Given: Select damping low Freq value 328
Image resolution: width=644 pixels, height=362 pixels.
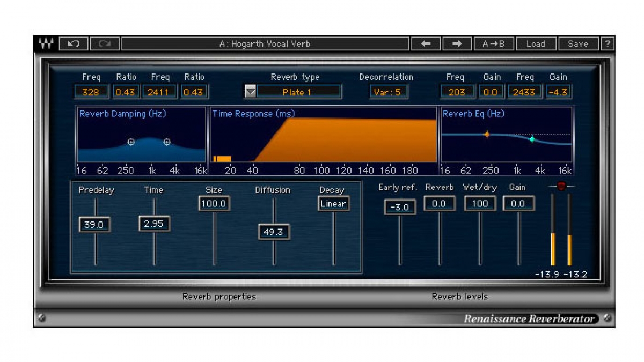Looking at the screenshot, I should tap(91, 92).
